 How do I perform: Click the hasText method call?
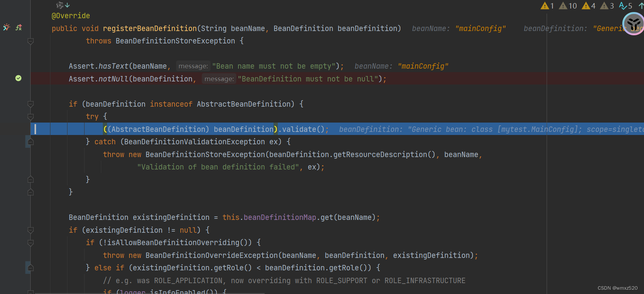point(113,66)
